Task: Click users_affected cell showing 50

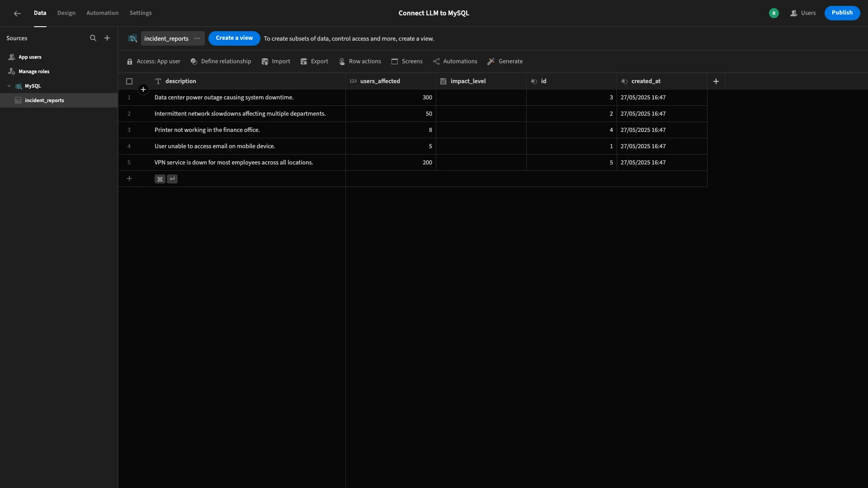Action: [x=391, y=114]
